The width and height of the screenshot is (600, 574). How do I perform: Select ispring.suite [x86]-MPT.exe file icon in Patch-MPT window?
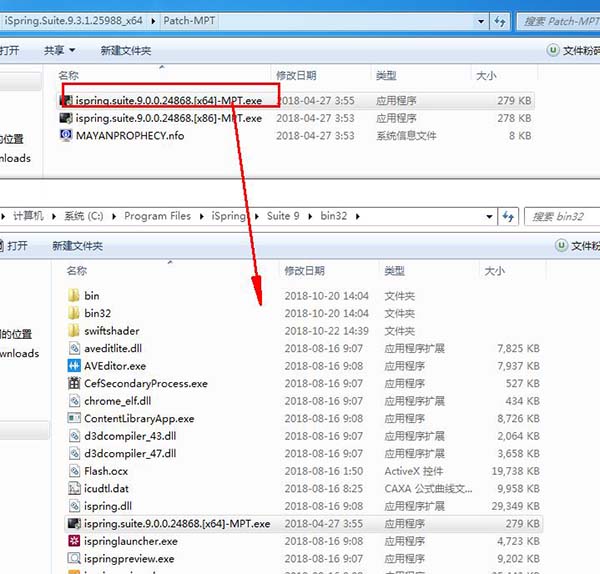pyautogui.click(x=66, y=118)
